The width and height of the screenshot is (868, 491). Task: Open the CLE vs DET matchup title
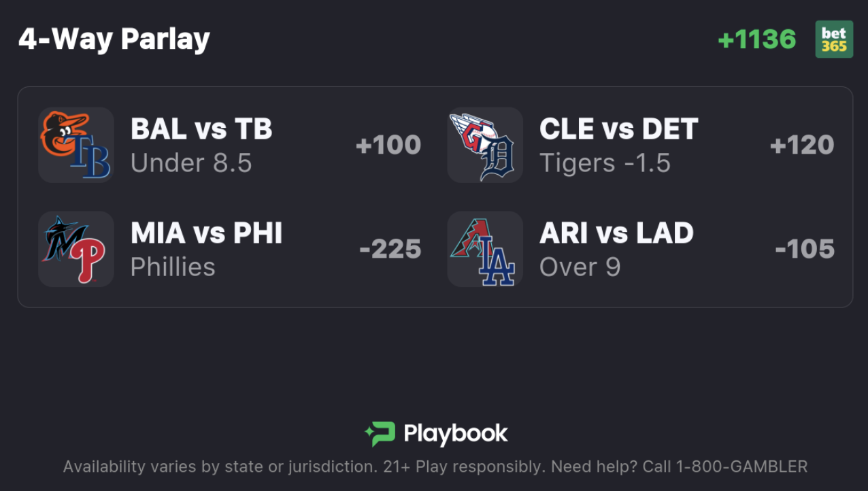tap(618, 129)
